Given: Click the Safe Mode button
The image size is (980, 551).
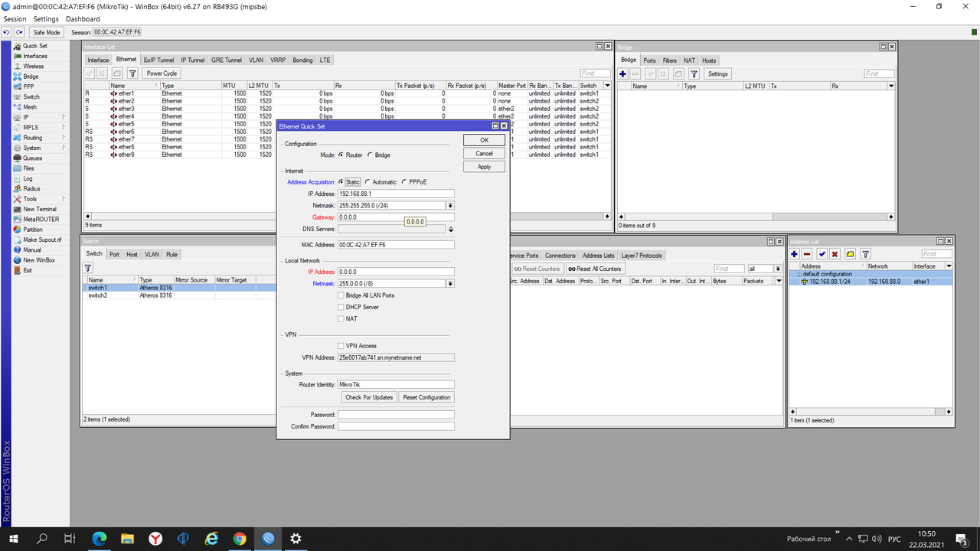Looking at the screenshot, I should tap(47, 32).
